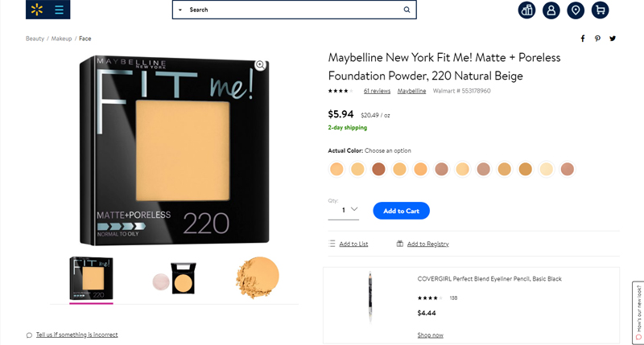Go to the Beauty breadcrumb
Image resolution: width=644 pixels, height=345 pixels.
coord(35,39)
